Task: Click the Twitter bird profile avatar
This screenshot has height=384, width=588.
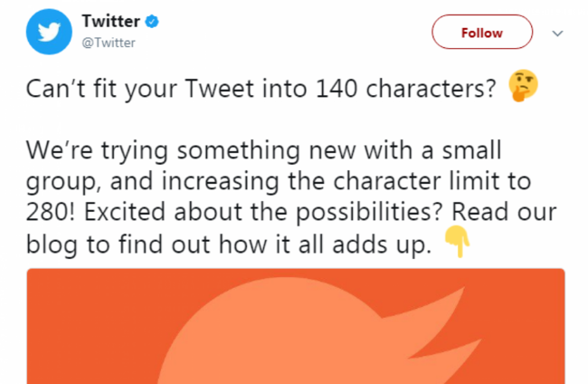Action: coord(43,33)
